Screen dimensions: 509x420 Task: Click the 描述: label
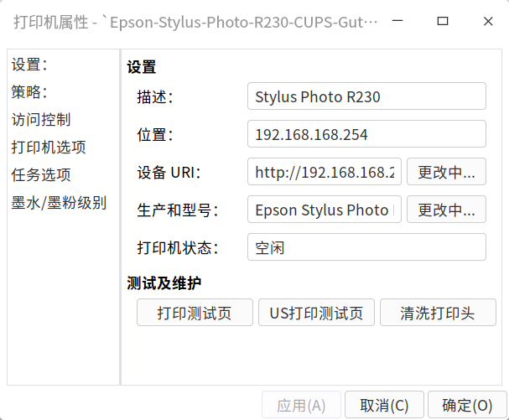(x=155, y=97)
